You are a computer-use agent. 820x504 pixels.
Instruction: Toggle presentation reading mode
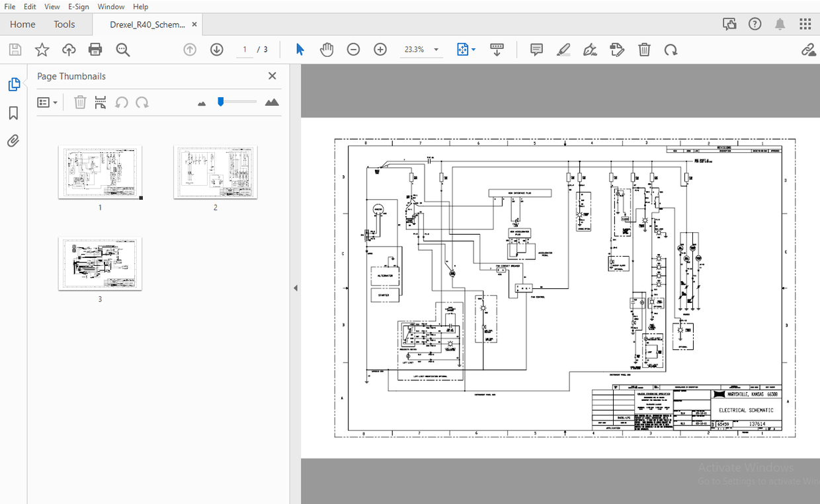pyautogui.click(x=497, y=49)
